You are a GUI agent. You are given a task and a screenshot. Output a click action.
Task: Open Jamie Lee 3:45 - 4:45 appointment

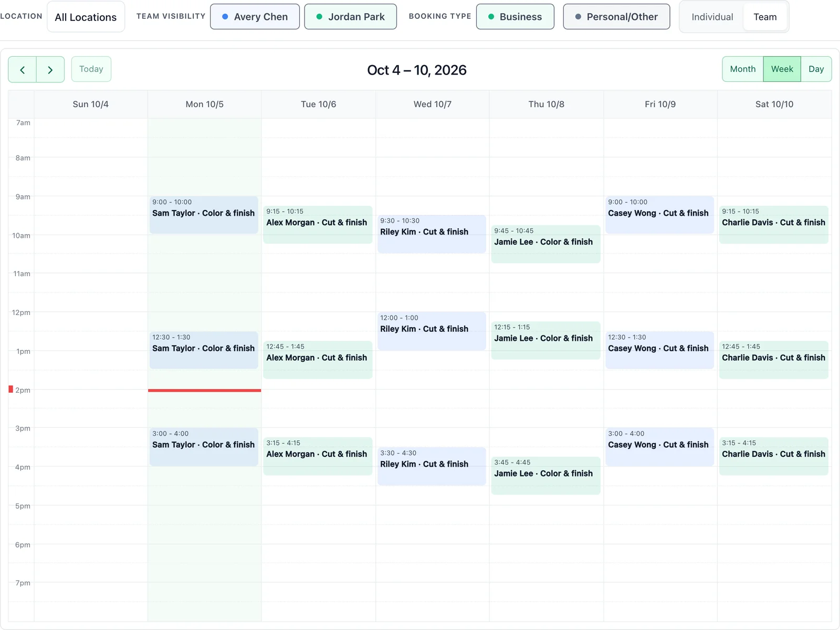point(546,476)
